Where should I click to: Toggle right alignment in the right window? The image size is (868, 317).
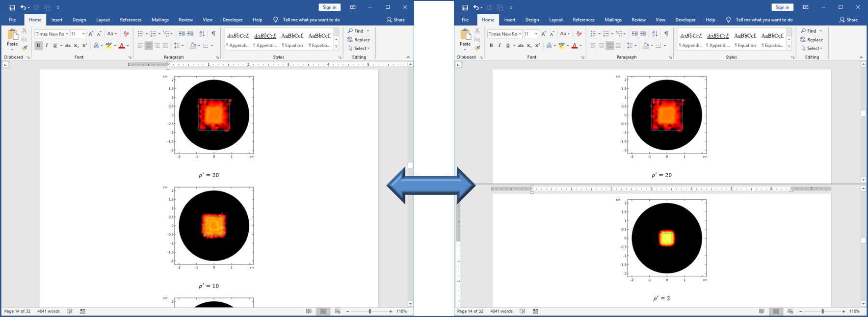(x=610, y=46)
